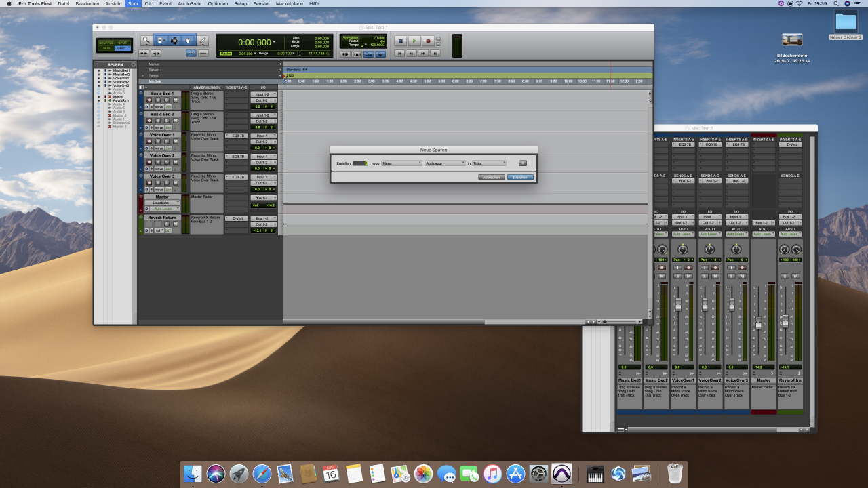Click the Pan knob on VoiceOver1 mixer channel
This screenshot has height=488, width=868.
point(682,249)
